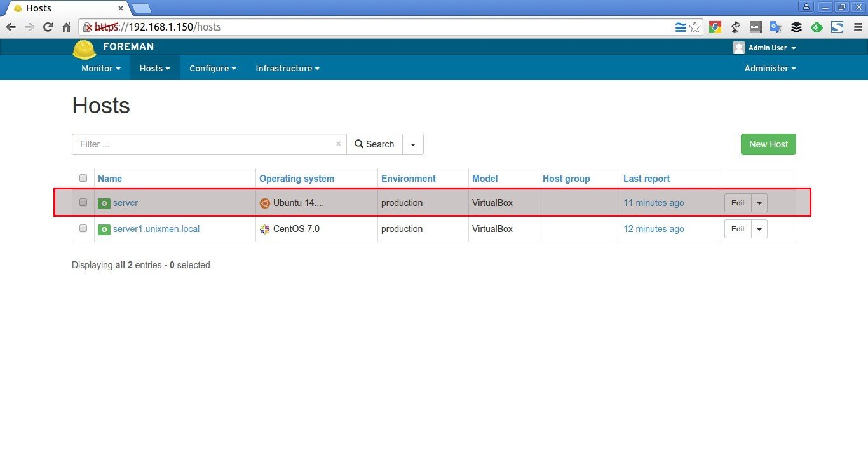Click the desk lamp extension icon
Screen dimensions: 868x473
pyautogui.click(x=736, y=27)
